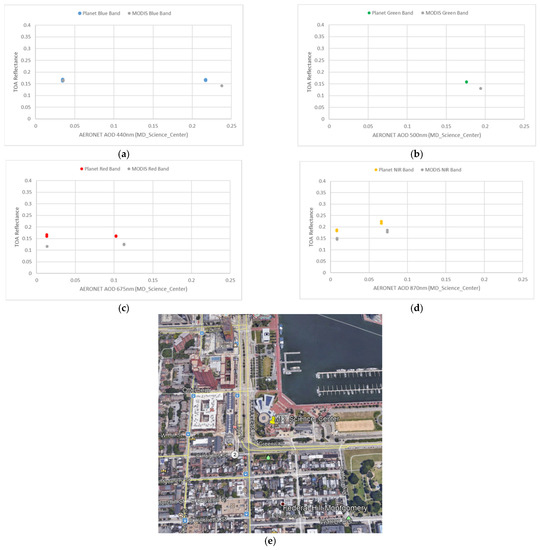Image resolution: width=540 pixels, height=550 pixels.
Task: Select the white route 2 circle marker
Action: click(235, 455)
